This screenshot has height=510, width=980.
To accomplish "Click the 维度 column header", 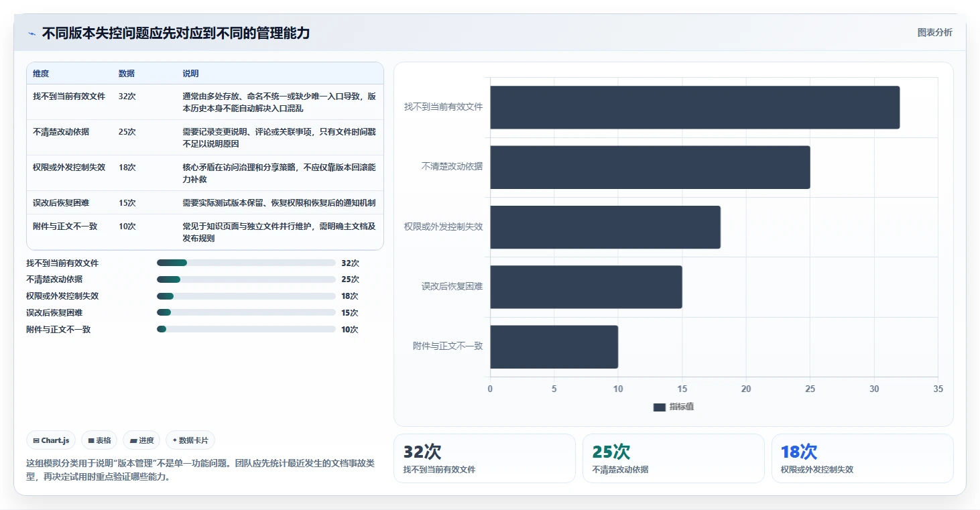I will pos(41,74).
